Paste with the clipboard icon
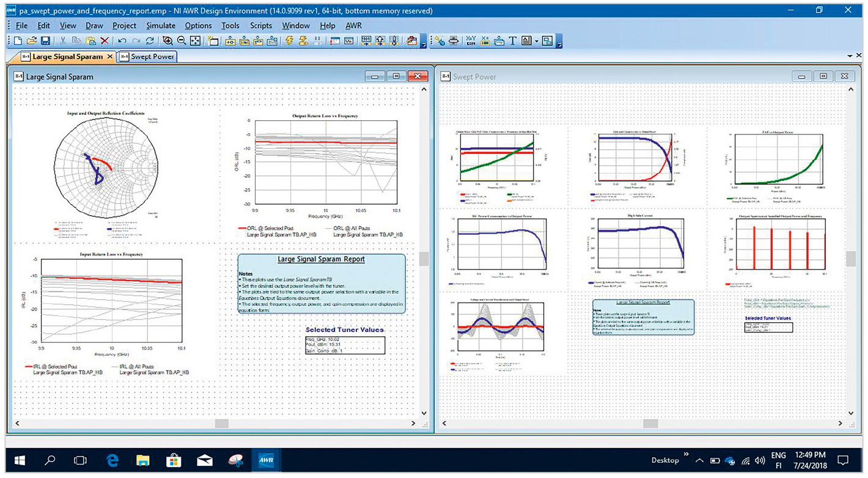Image resolution: width=868 pixels, height=478 pixels. 90,41
